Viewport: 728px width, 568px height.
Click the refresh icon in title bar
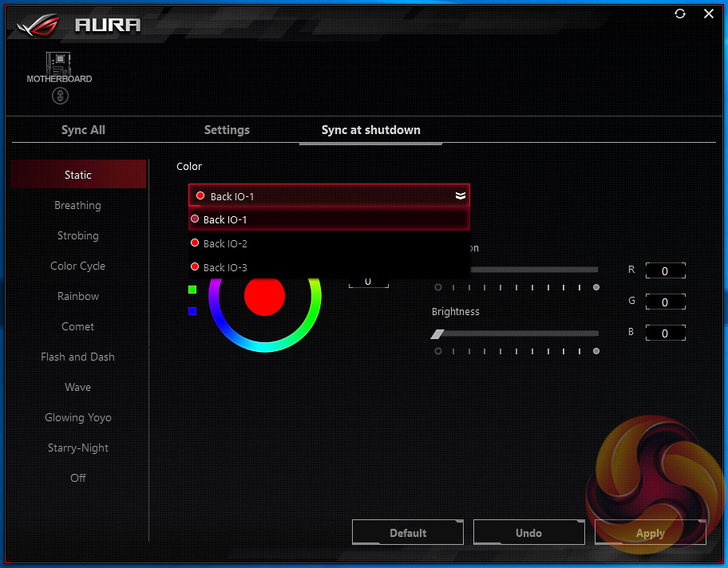[x=680, y=14]
